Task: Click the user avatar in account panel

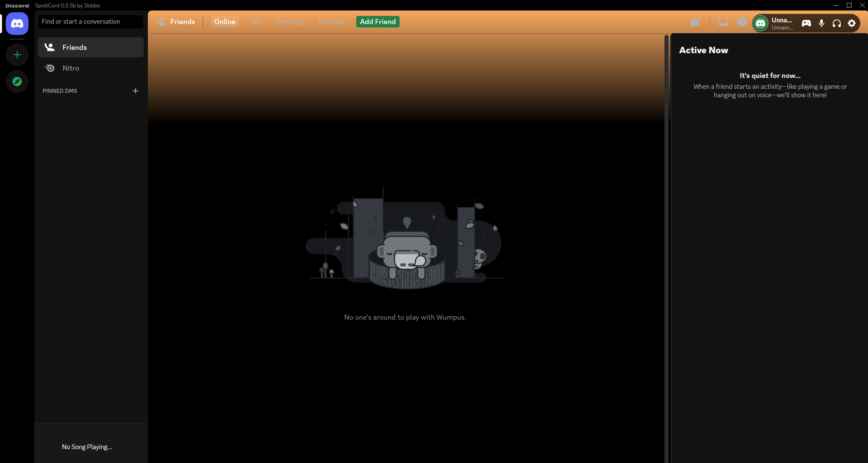Action: (760, 23)
